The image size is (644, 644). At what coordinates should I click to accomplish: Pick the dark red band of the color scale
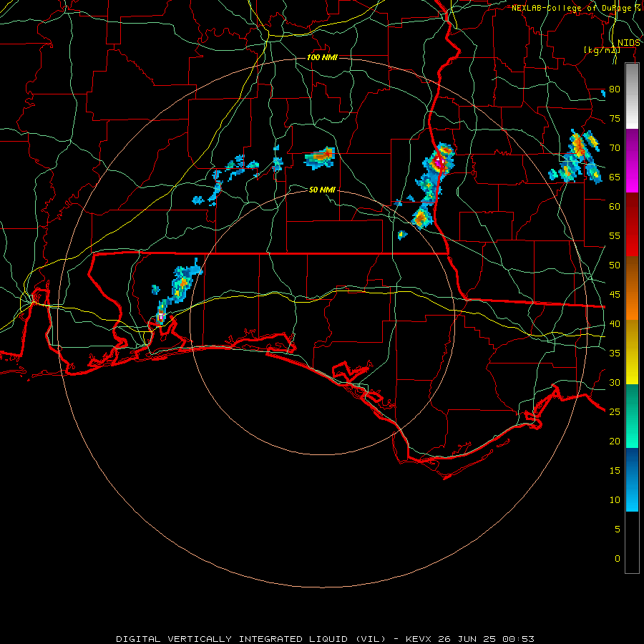(632, 224)
